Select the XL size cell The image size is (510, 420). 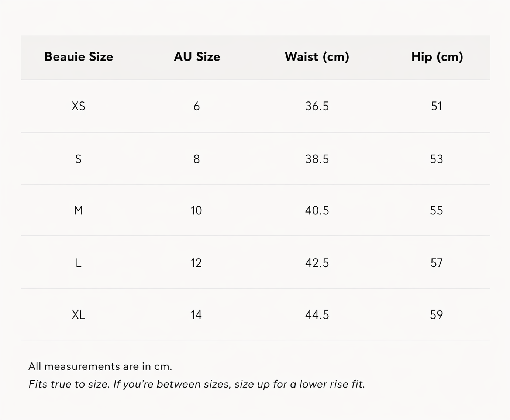click(x=78, y=315)
